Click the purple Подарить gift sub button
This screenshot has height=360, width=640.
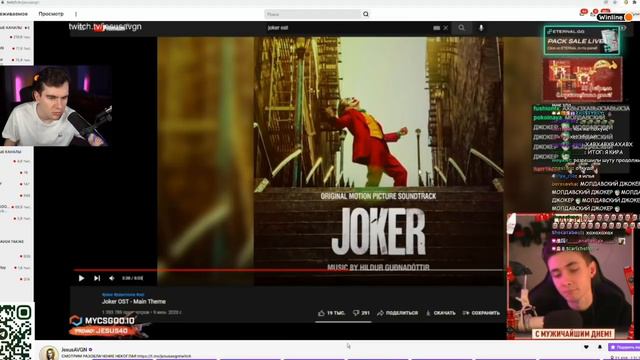624,347
